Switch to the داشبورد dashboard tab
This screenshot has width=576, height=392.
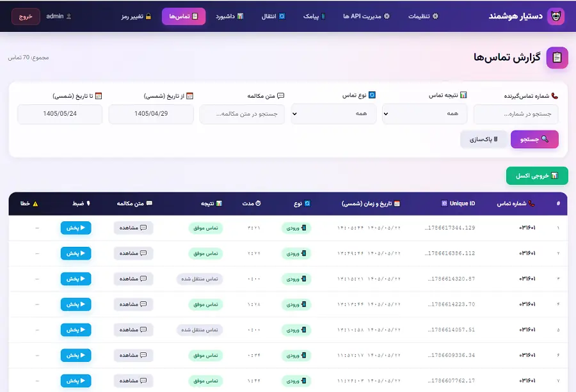point(229,16)
